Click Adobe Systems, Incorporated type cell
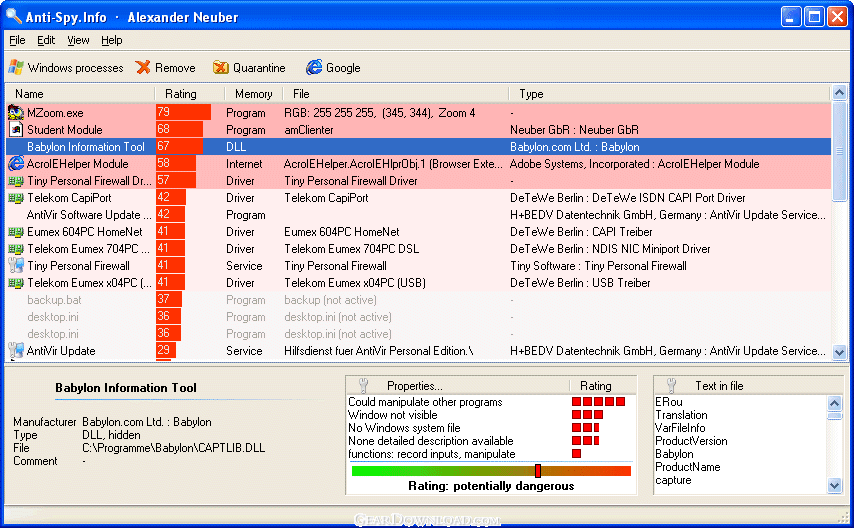The width and height of the screenshot is (854, 528). [x=635, y=164]
